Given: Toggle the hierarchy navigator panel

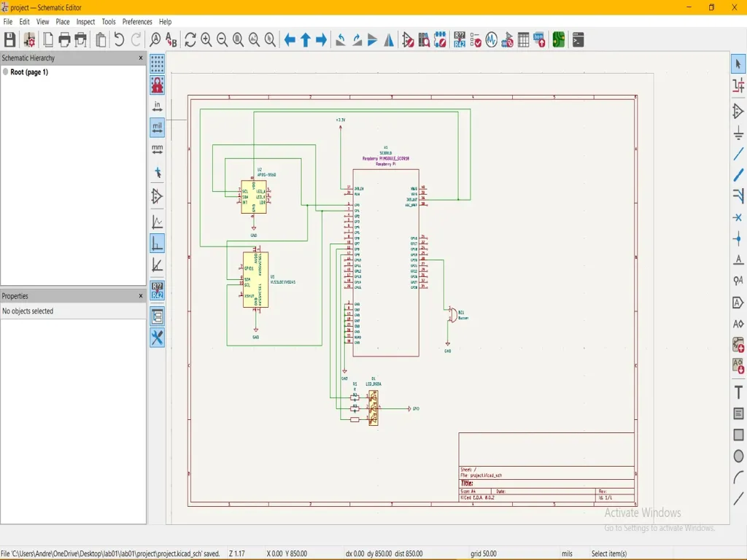Looking at the screenshot, I should click(158, 316).
